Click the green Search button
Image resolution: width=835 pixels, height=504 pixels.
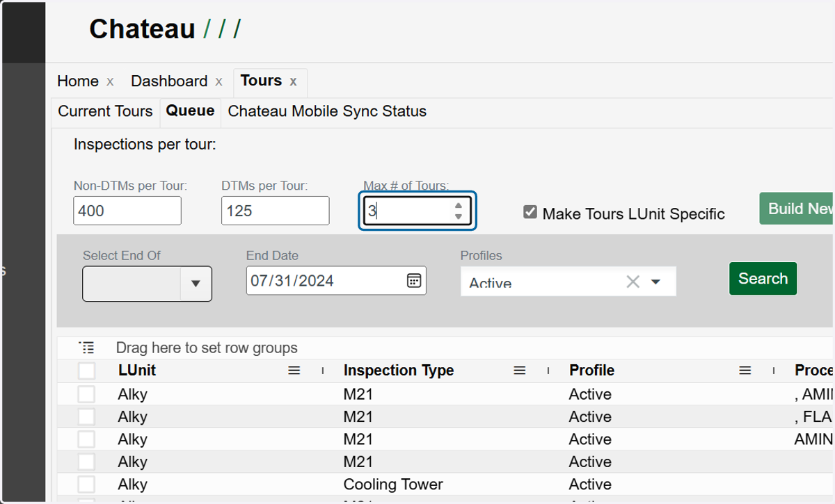[x=763, y=279]
